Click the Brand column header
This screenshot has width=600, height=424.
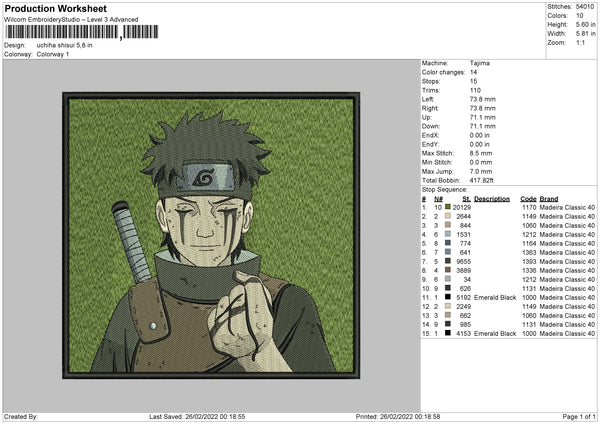click(549, 199)
